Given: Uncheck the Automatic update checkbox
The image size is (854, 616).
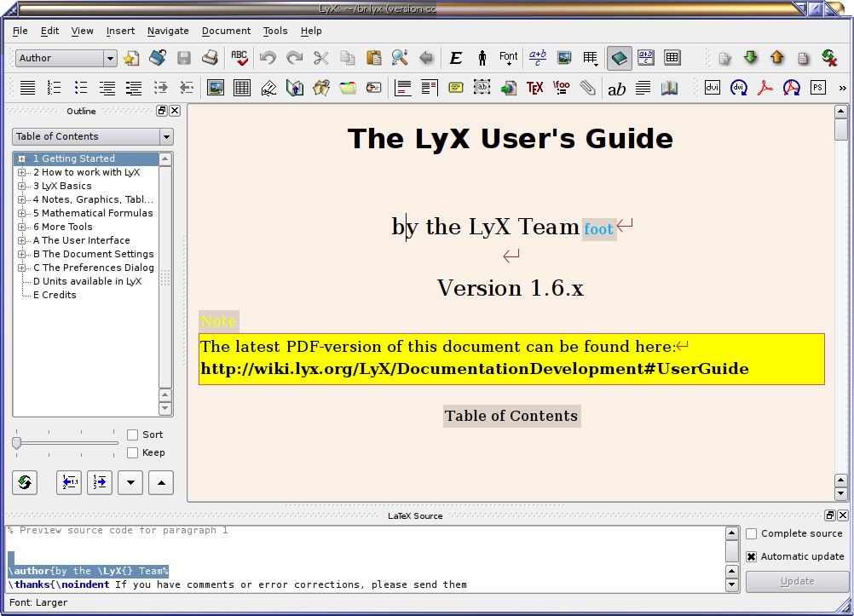Looking at the screenshot, I should coord(752,556).
